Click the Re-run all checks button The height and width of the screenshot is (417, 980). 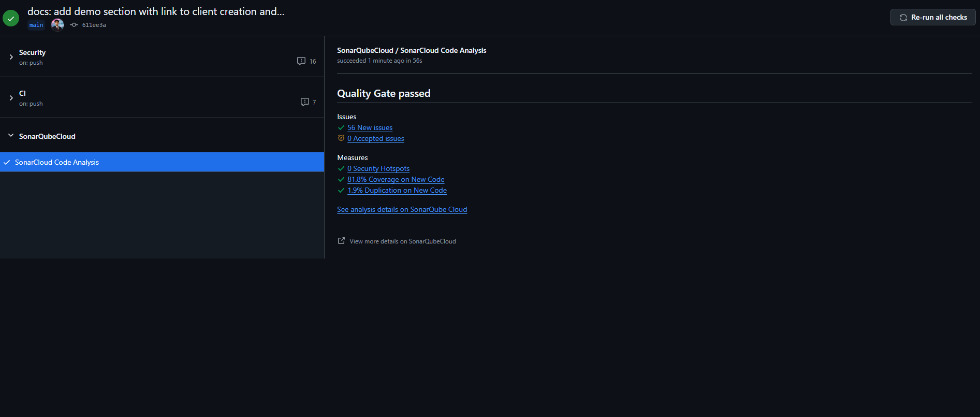[933, 17]
